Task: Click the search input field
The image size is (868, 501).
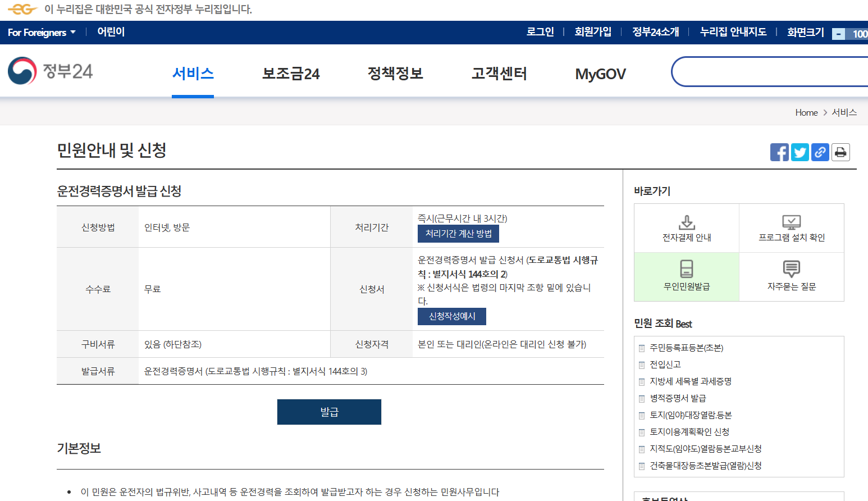Action: 770,71
